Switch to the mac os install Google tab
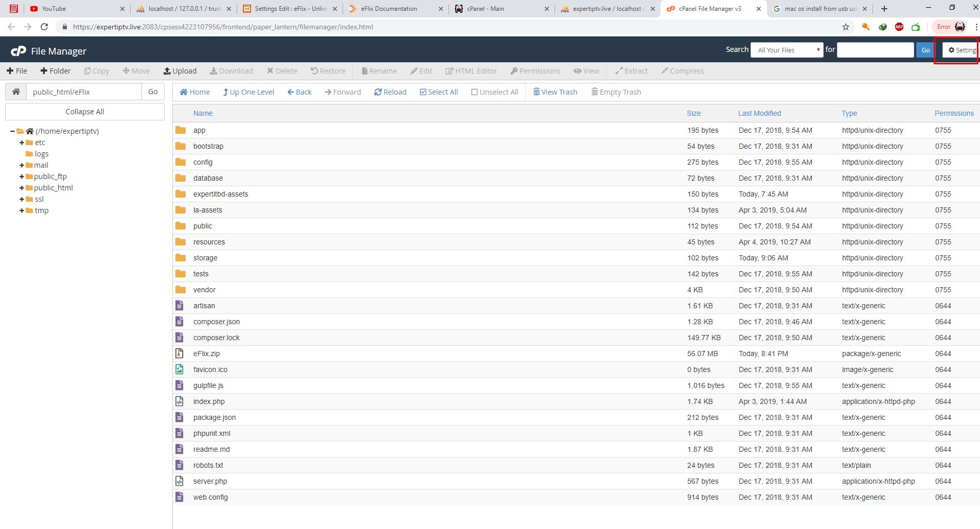 pos(821,9)
